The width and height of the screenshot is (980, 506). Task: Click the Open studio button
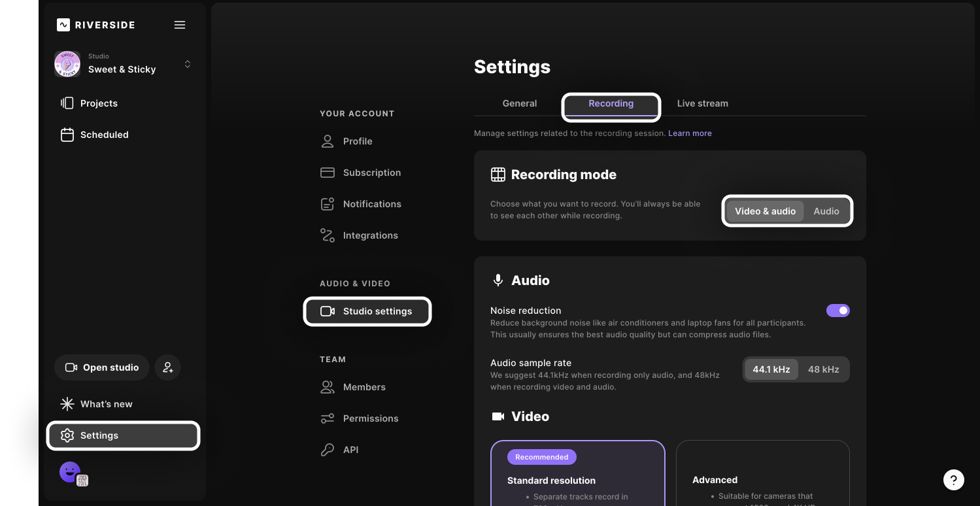coord(102,367)
